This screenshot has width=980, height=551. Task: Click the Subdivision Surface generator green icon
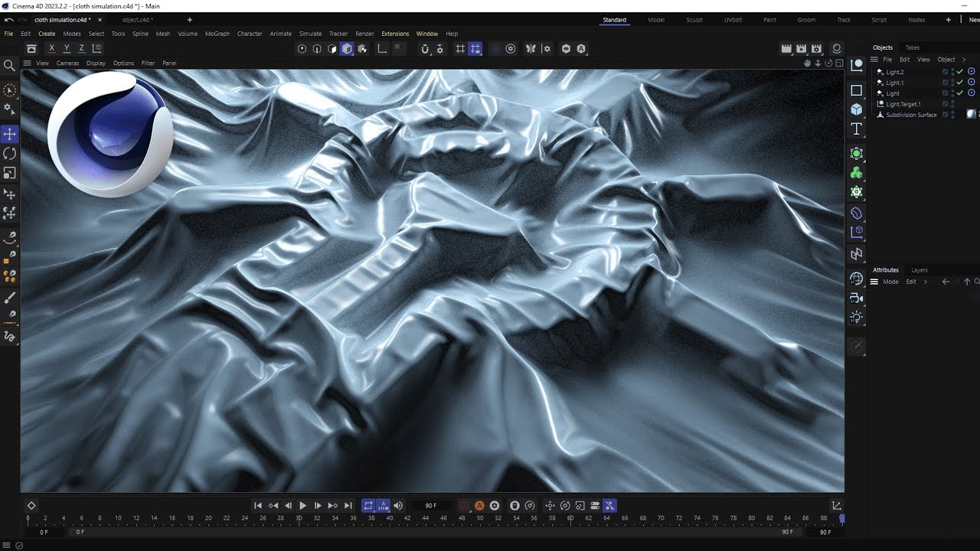click(x=857, y=153)
